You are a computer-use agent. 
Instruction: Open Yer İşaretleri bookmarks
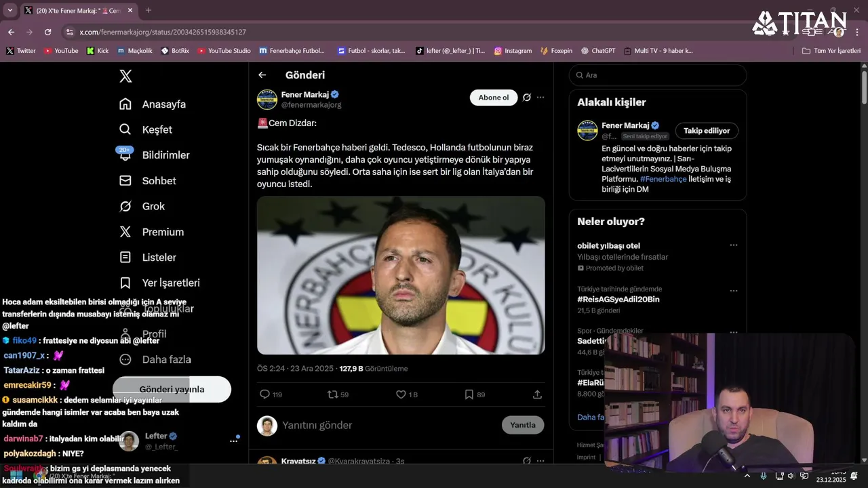(160, 283)
